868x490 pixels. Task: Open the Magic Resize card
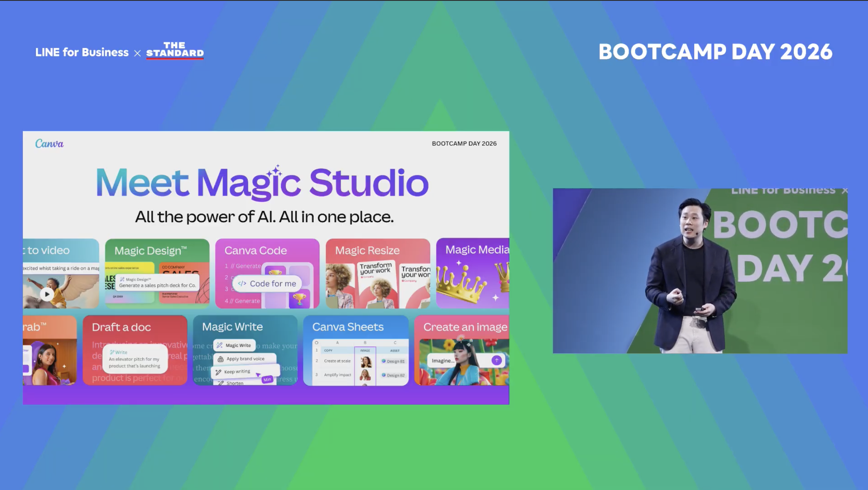point(378,273)
